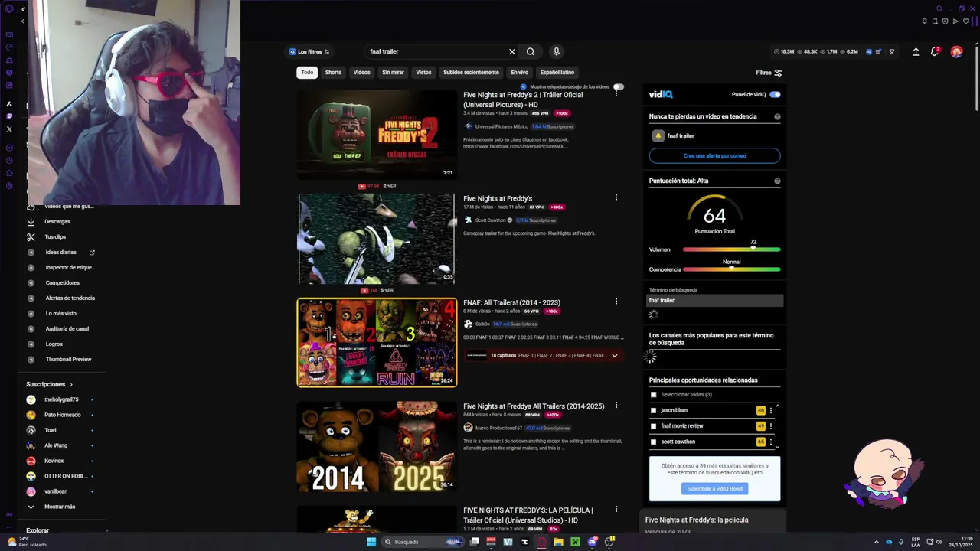Click the Opera GX snapshot icon in toolbar
The width and height of the screenshot is (980, 551).
pos(935,21)
